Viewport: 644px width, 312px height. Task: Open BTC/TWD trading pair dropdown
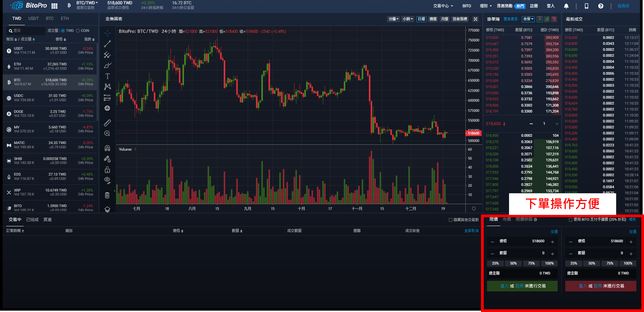click(87, 3)
